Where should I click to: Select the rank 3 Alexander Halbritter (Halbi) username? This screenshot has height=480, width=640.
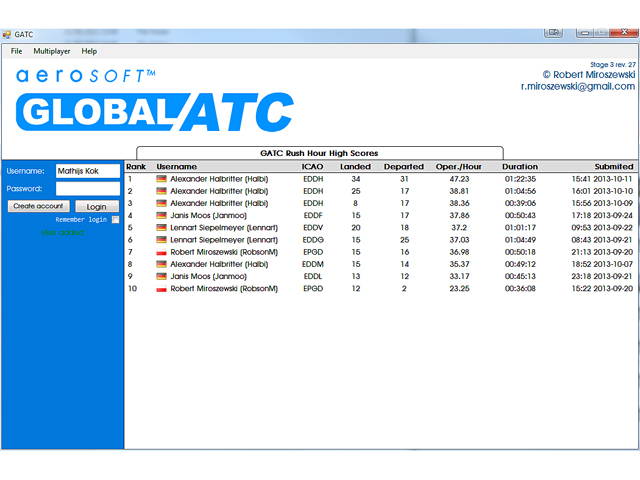point(219,203)
